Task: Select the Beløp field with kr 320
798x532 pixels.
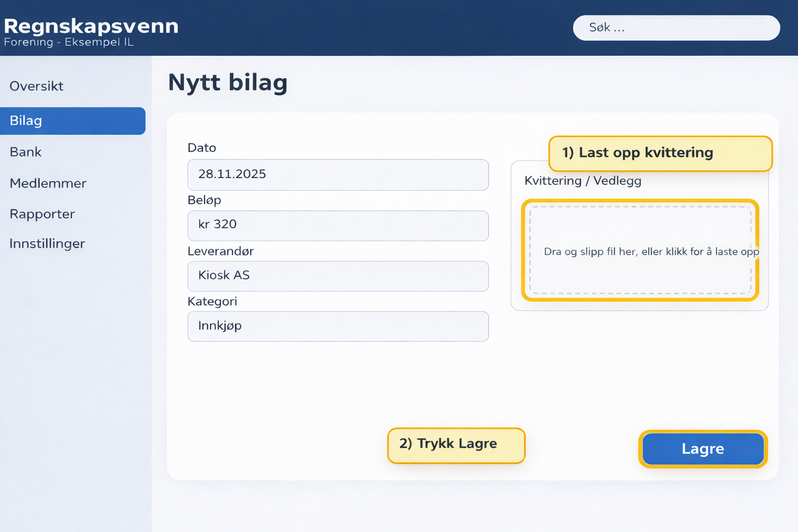Action: tap(338, 225)
